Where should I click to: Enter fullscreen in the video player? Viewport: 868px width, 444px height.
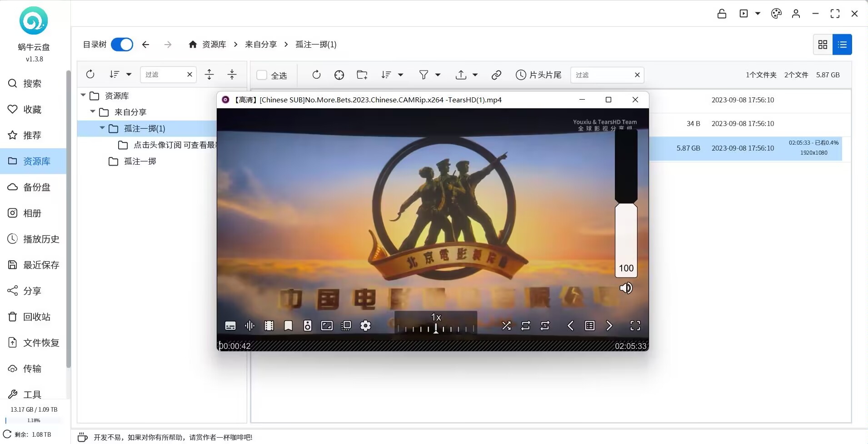tap(635, 326)
